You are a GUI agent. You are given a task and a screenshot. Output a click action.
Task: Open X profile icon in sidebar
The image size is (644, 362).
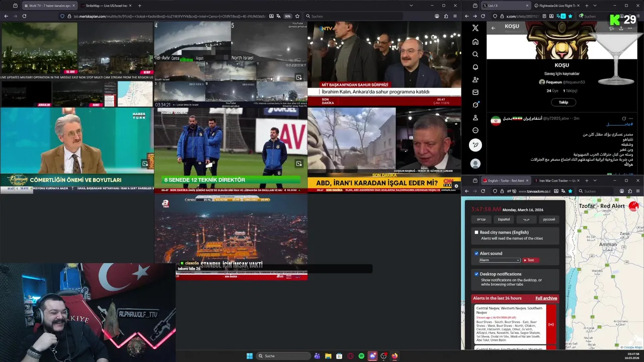pos(475,118)
